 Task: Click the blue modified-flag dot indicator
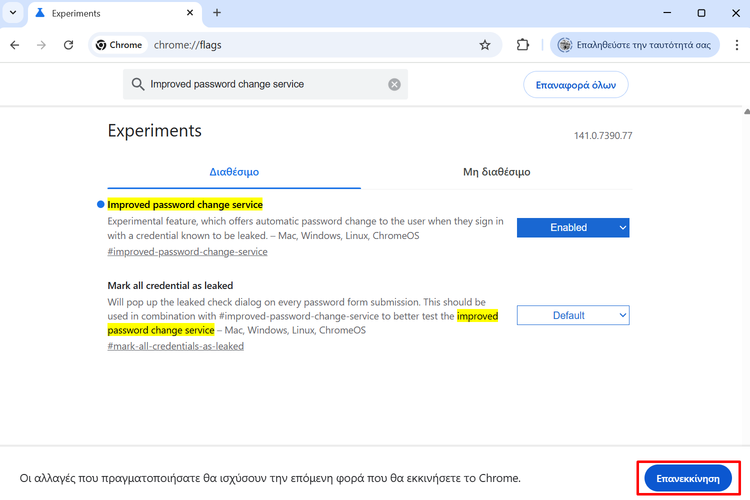coord(100,205)
